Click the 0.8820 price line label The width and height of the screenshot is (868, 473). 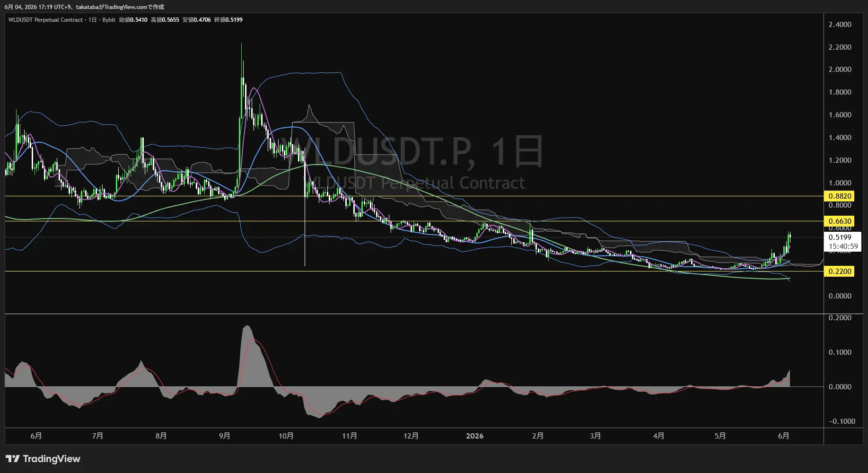pyautogui.click(x=840, y=196)
